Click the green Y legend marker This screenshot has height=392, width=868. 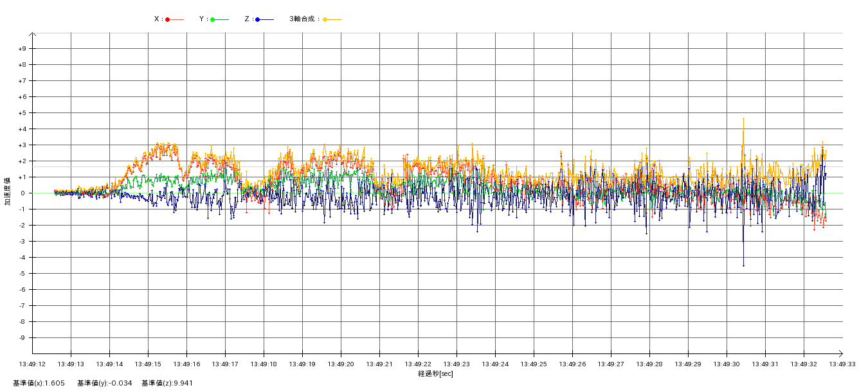[x=213, y=19]
